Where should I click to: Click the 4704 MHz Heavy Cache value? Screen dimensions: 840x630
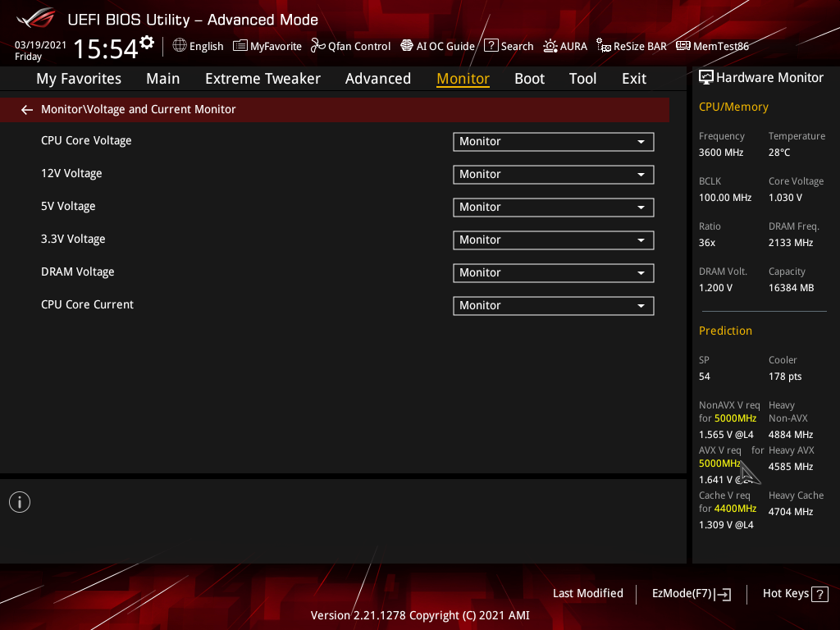click(x=791, y=512)
